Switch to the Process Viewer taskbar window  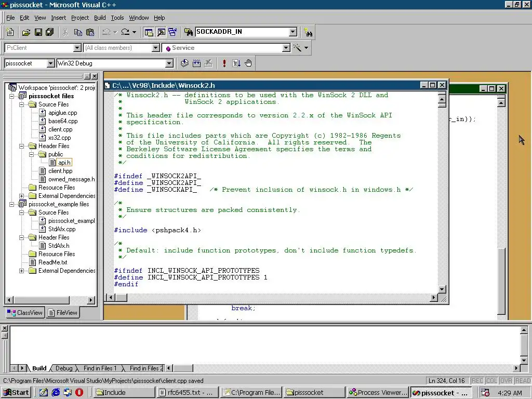pyautogui.click(x=378, y=393)
